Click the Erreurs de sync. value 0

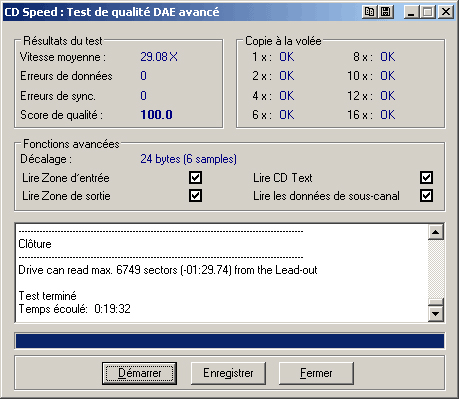click(143, 96)
